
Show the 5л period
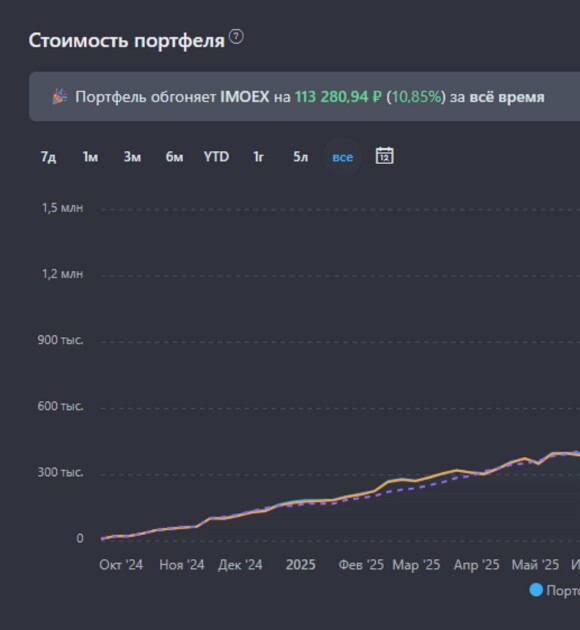click(300, 157)
